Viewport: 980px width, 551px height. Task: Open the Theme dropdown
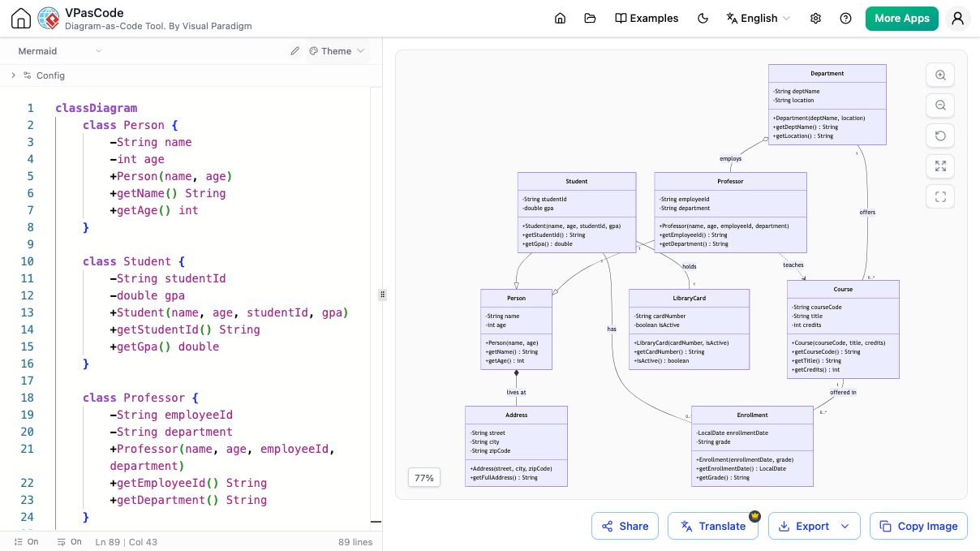(x=337, y=51)
